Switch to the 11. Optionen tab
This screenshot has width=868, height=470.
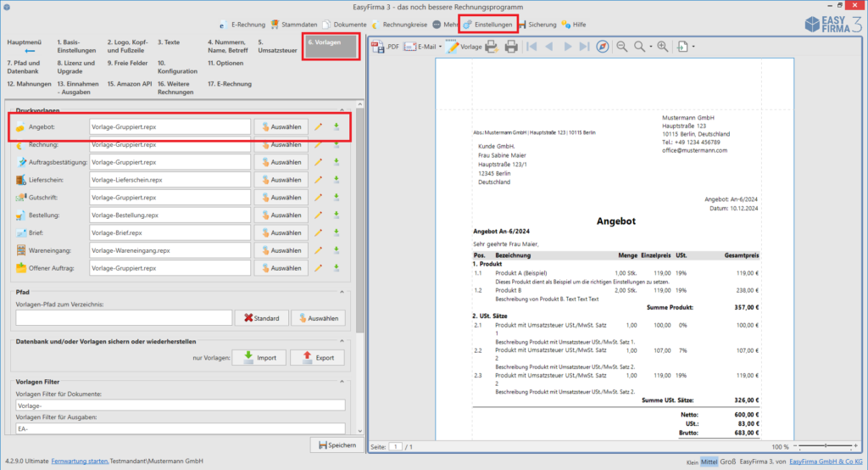225,63
